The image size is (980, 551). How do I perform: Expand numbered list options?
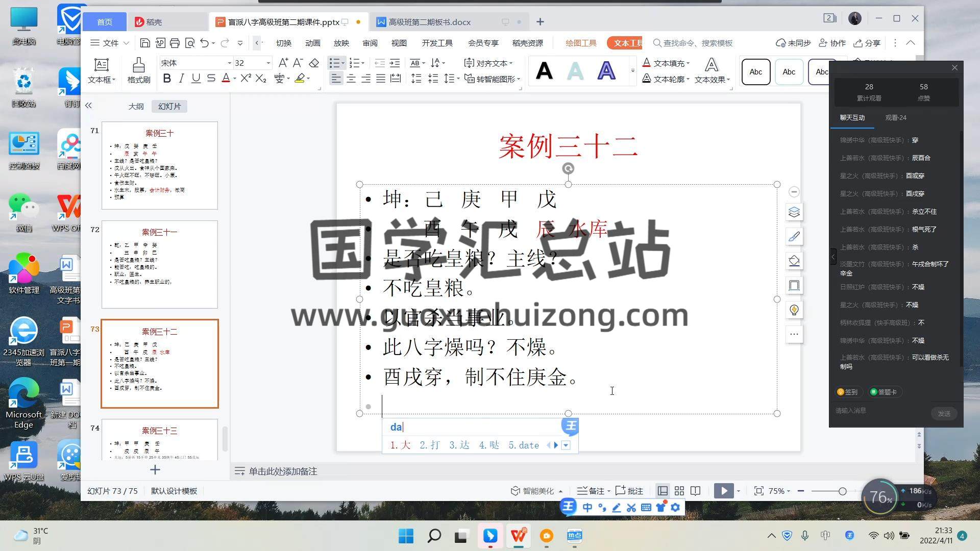(363, 63)
